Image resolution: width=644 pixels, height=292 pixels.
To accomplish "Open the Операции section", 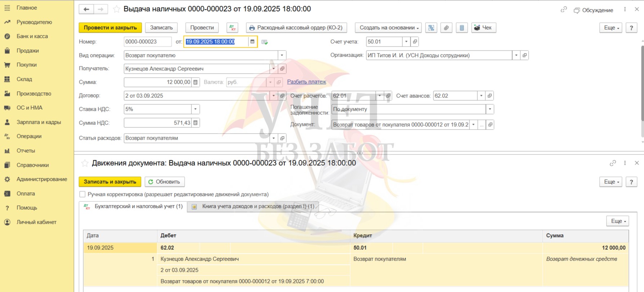I will tap(29, 136).
